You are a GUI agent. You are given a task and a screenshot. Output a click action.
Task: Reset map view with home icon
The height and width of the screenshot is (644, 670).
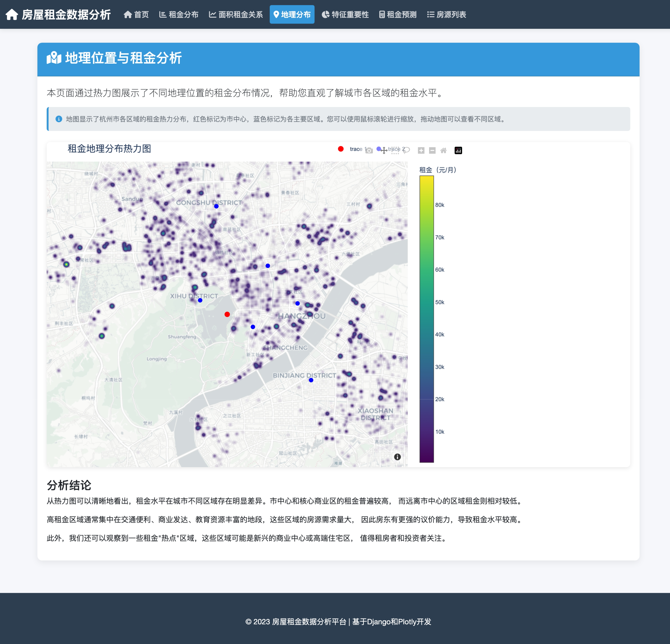(x=443, y=150)
